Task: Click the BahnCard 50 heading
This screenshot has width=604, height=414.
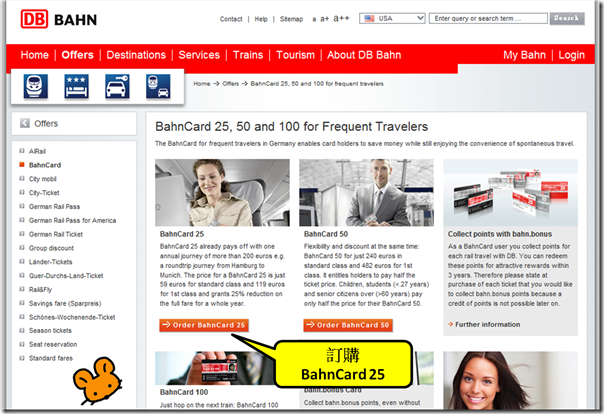Action: (326, 234)
